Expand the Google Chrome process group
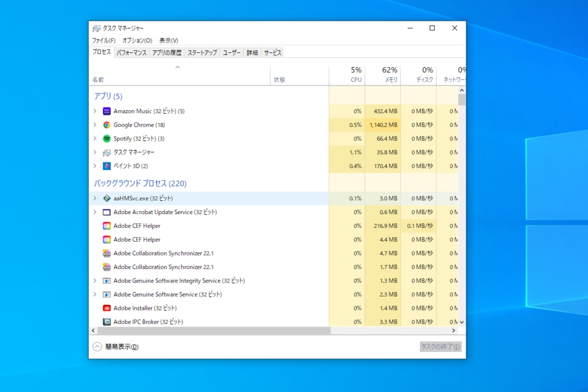 pyautogui.click(x=95, y=125)
